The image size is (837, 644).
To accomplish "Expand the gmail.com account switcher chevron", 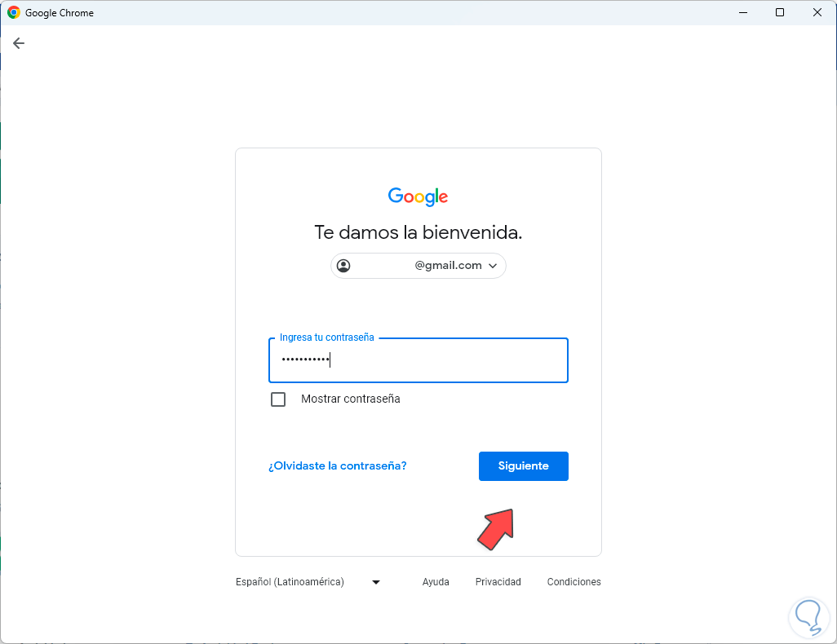I will click(x=493, y=266).
